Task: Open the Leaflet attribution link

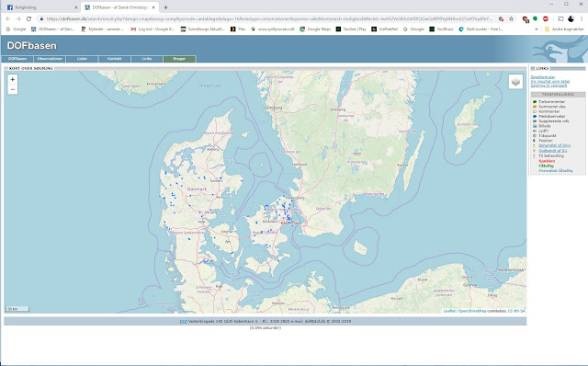Action: (x=449, y=311)
